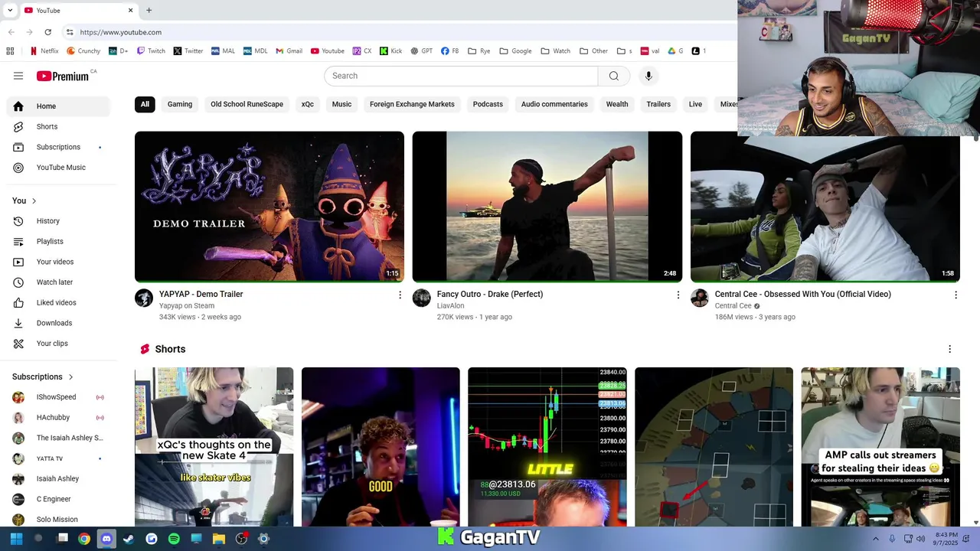Open Netflix bookmark

(44, 51)
